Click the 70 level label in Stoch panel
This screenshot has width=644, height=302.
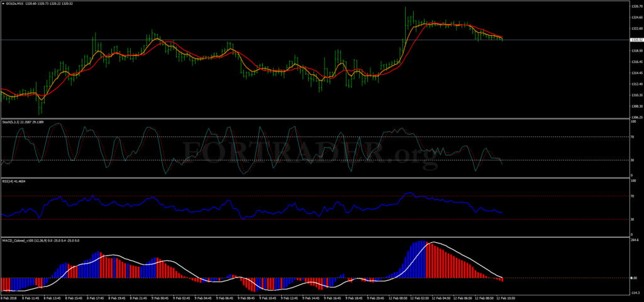coord(633,137)
